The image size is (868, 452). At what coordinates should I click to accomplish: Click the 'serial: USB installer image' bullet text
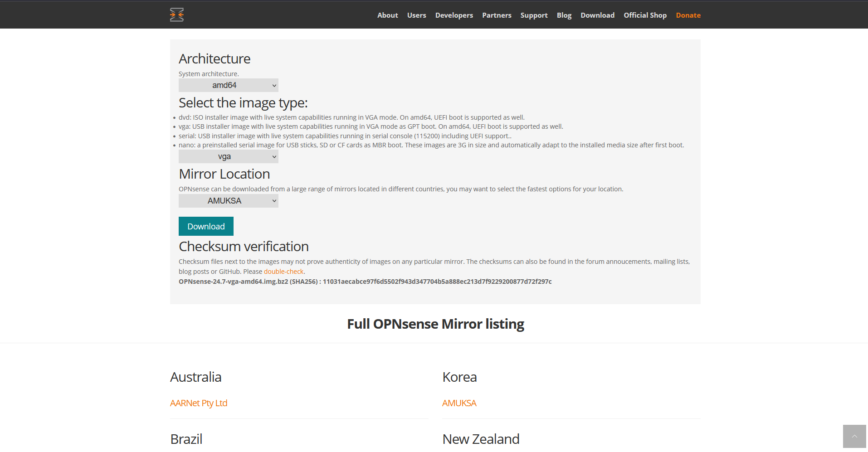tap(345, 136)
